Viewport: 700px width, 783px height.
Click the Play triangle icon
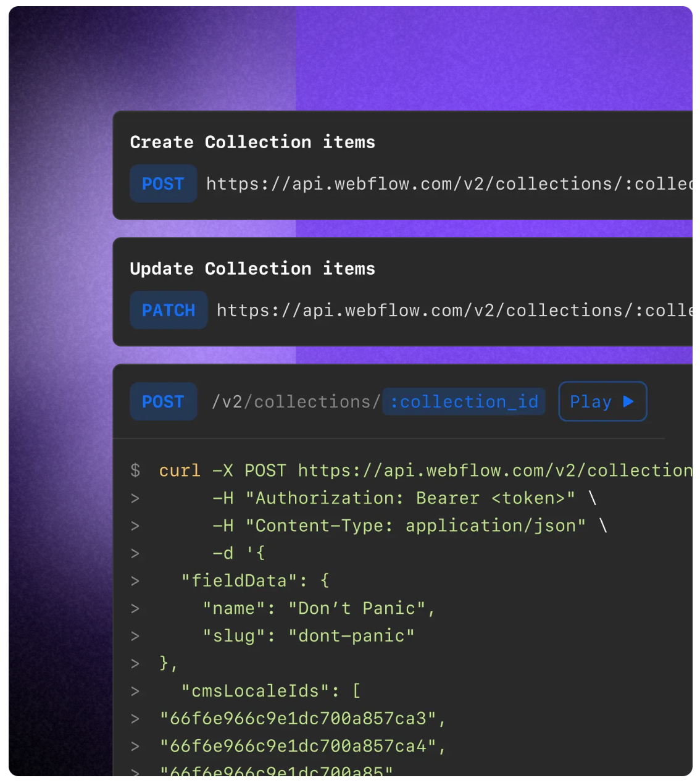pos(628,401)
